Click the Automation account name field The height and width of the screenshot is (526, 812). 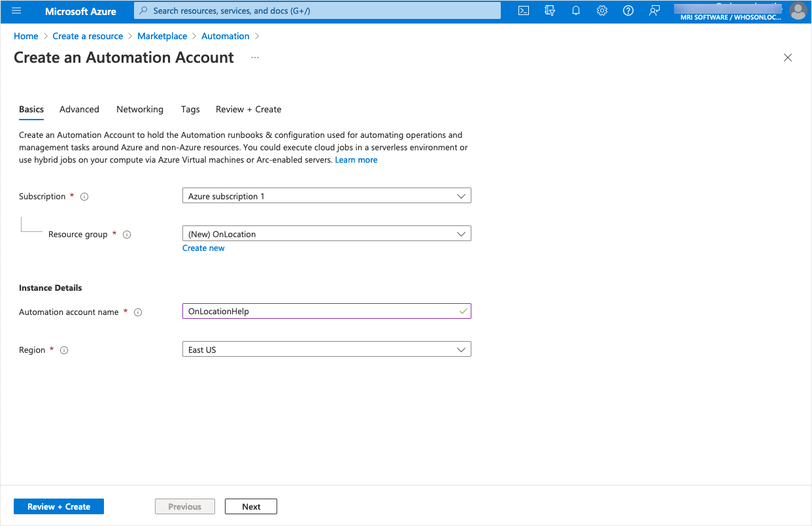[x=326, y=312]
